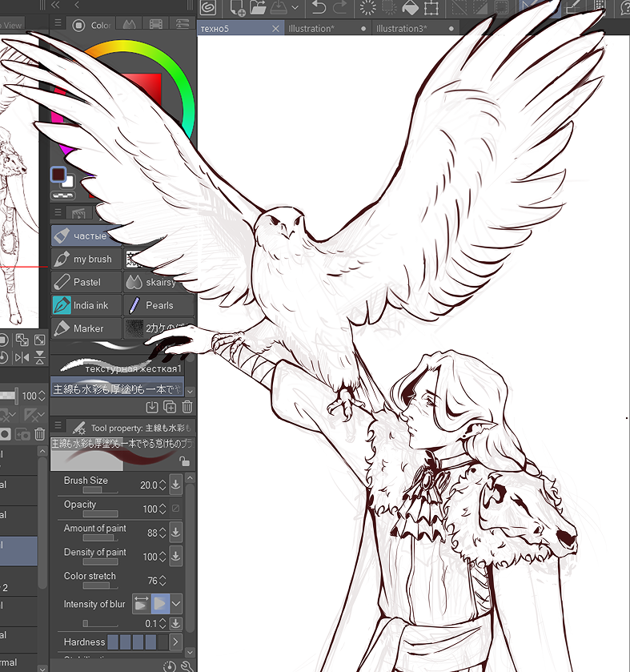This screenshot has width=630, height=672.
Task: Expand the Intensity of blur dropdown arrow
Action: click(176, 604)
